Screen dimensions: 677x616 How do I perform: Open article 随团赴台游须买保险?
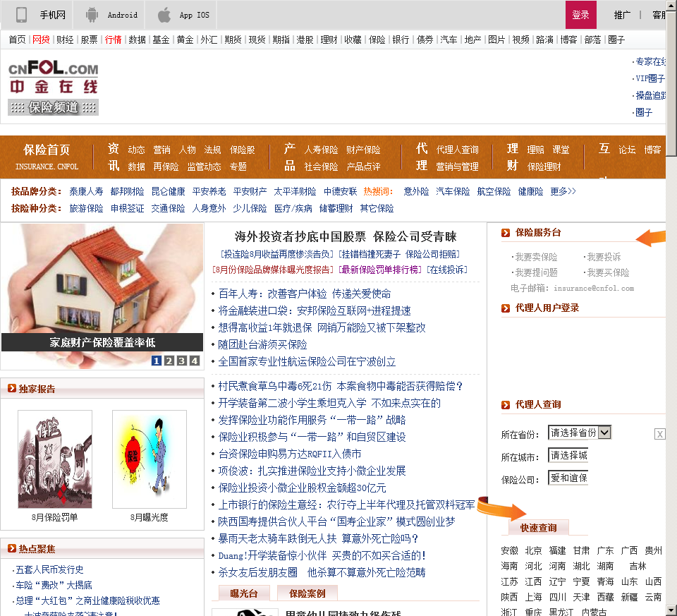[262, 345]
